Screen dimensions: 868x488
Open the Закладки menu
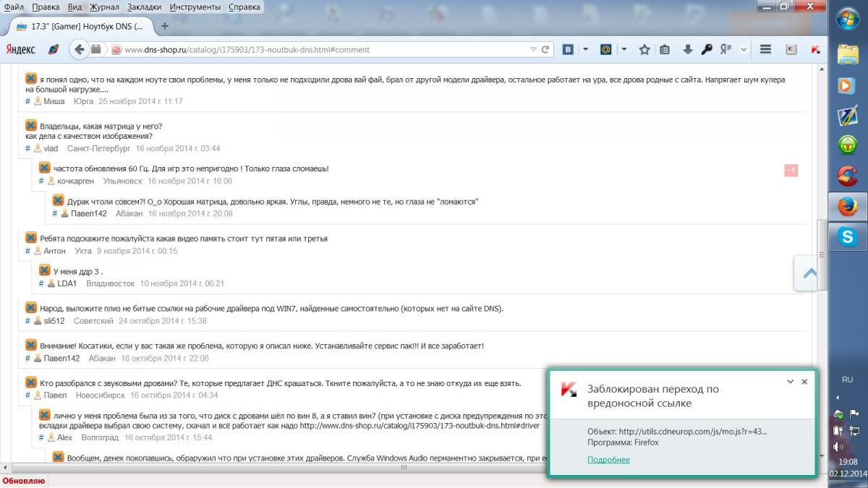(x=145, y=7)
